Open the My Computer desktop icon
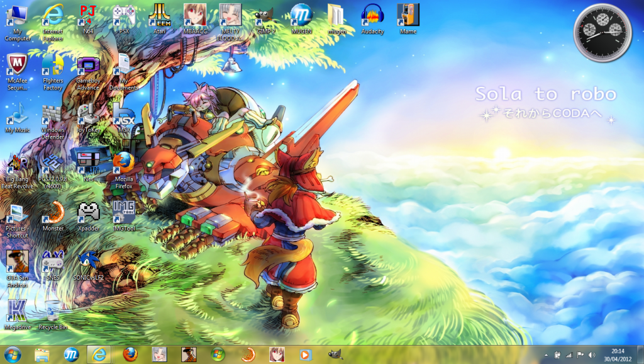This screenshot has height=364, width=644. [x=17, y=22]
